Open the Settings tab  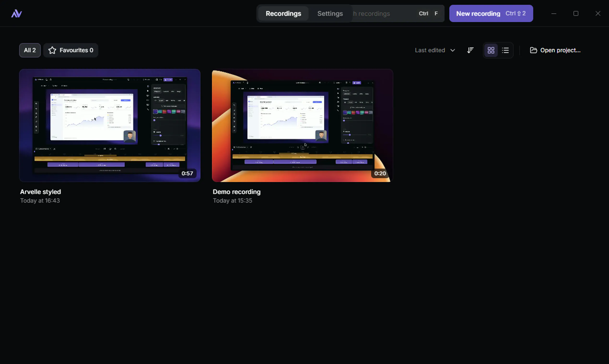tap(330, 13)
